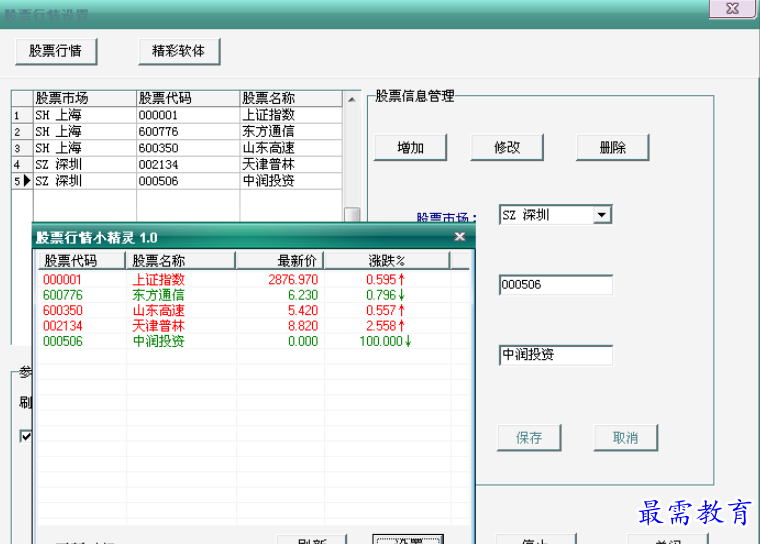Click latest price 5.420
Viewport: 760px width, 544px height.
click(x=303, y=311)
